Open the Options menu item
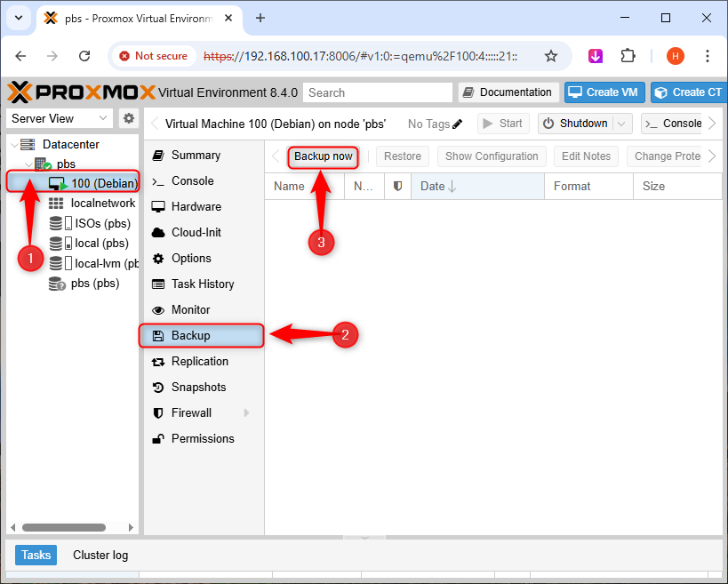The image size is (728, 584). pyautogui.click(x=204, y=258)
